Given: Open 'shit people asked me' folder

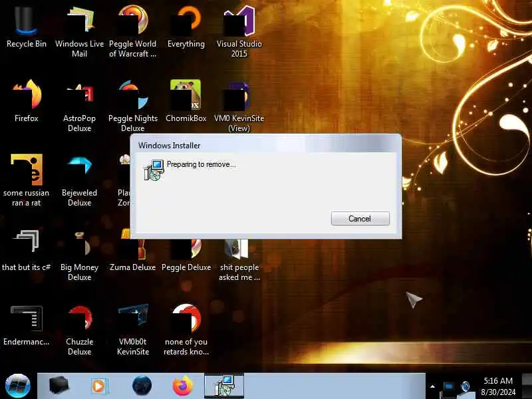Looking at the screenshot, I should (x=239, y=260).
